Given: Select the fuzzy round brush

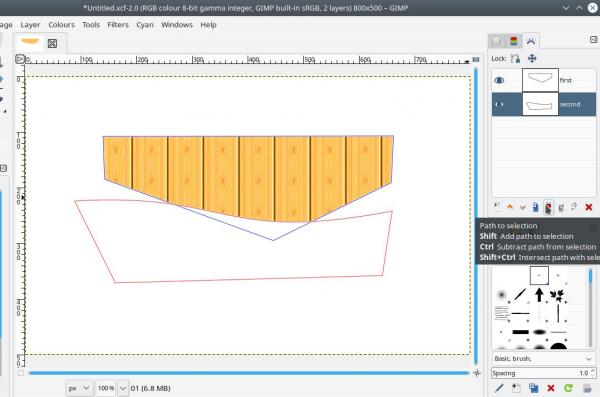Looking at the screenshot, I should coord(501,295).
